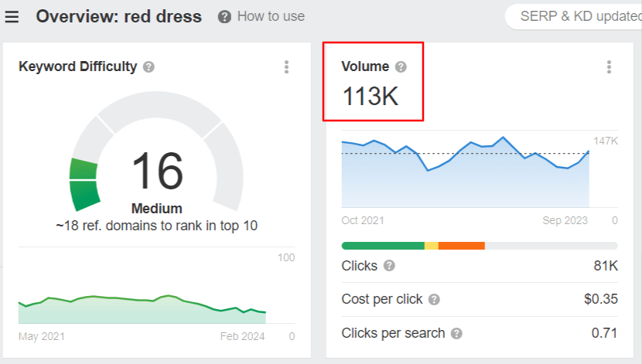Open the How to use link

point(271,16)
